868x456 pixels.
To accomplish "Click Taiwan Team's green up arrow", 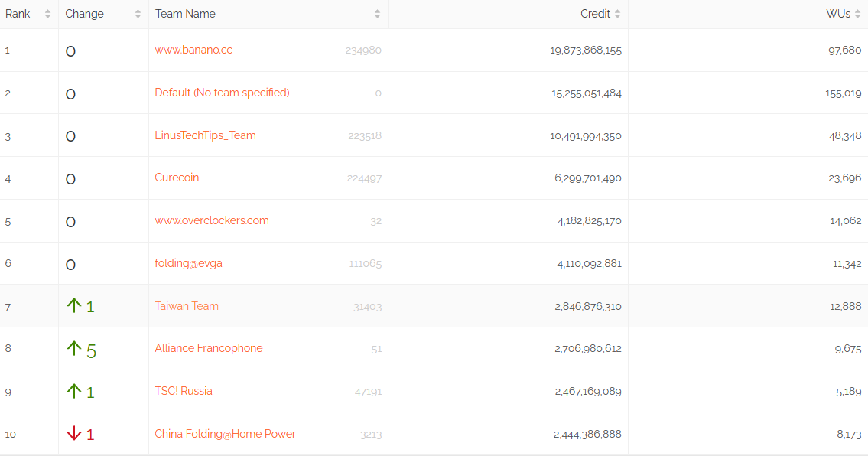I will point(73,306).
